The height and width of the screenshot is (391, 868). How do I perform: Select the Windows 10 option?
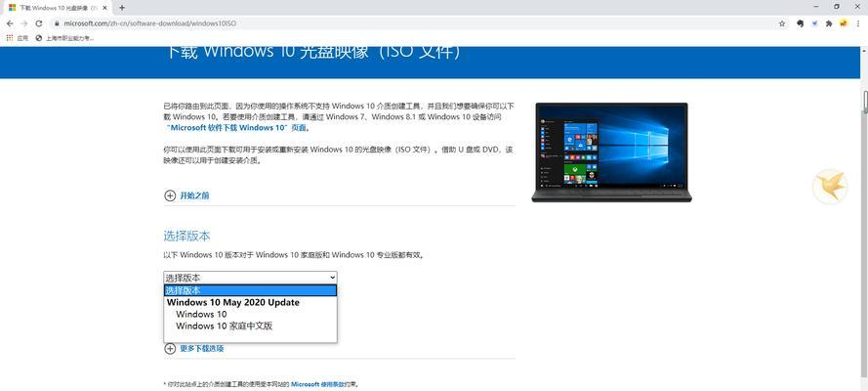click(250, 314)
